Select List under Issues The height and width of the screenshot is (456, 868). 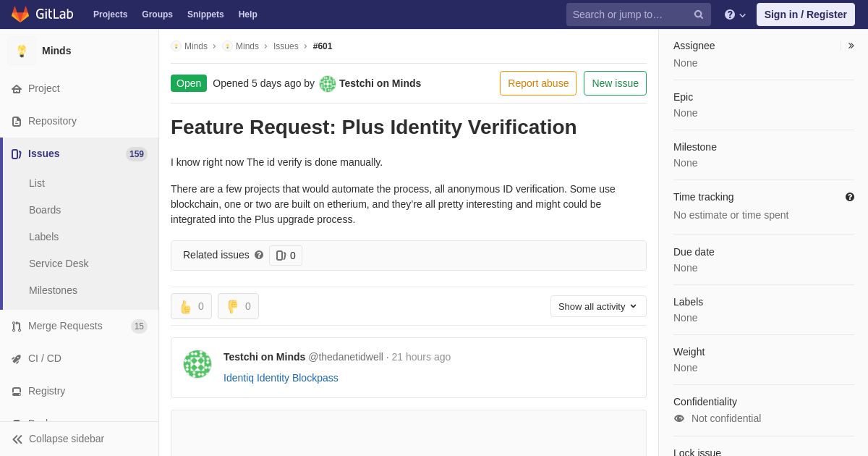click(x=37, y=183)
